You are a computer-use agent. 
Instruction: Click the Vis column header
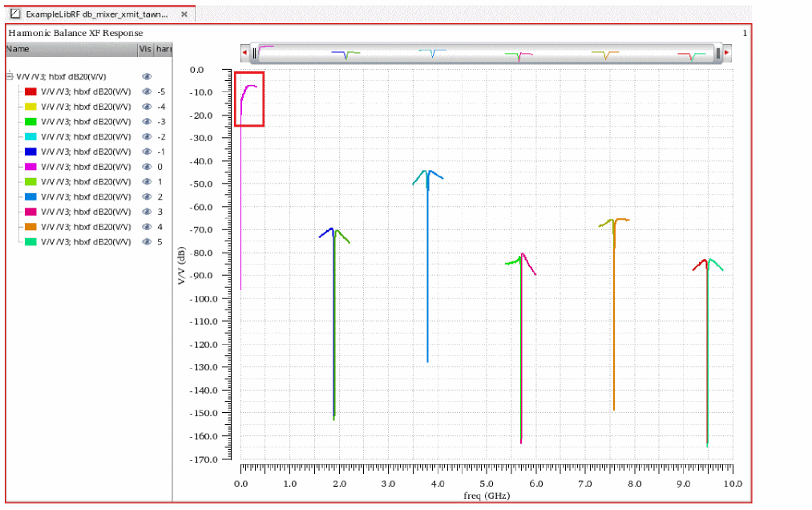pos(145,49)
